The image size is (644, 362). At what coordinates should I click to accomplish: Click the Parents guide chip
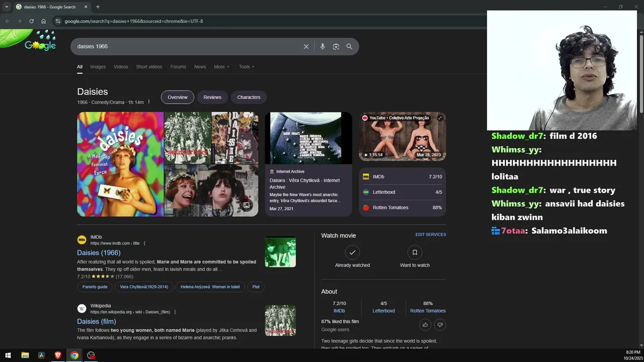[95, 287]
